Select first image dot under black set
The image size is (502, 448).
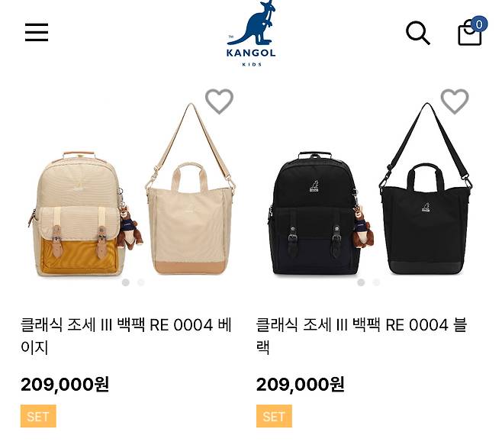coord(361,282)
